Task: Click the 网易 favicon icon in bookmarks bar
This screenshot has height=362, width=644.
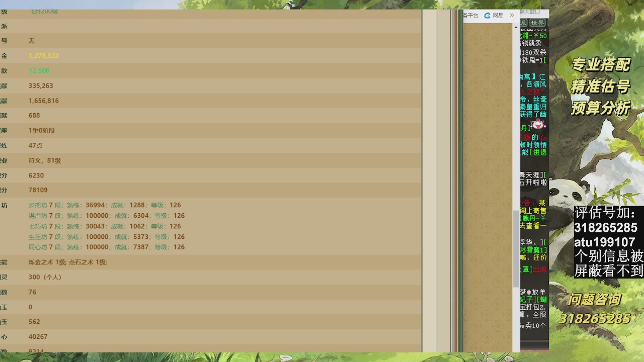Action: click(x=487, y=16)
